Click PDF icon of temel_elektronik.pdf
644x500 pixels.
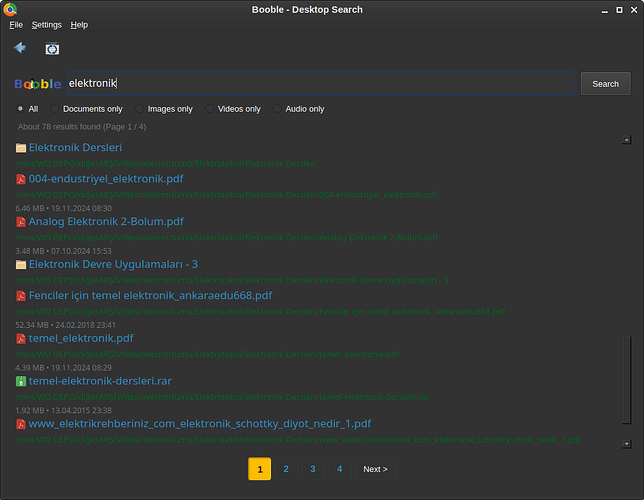[x=21, y=339]
